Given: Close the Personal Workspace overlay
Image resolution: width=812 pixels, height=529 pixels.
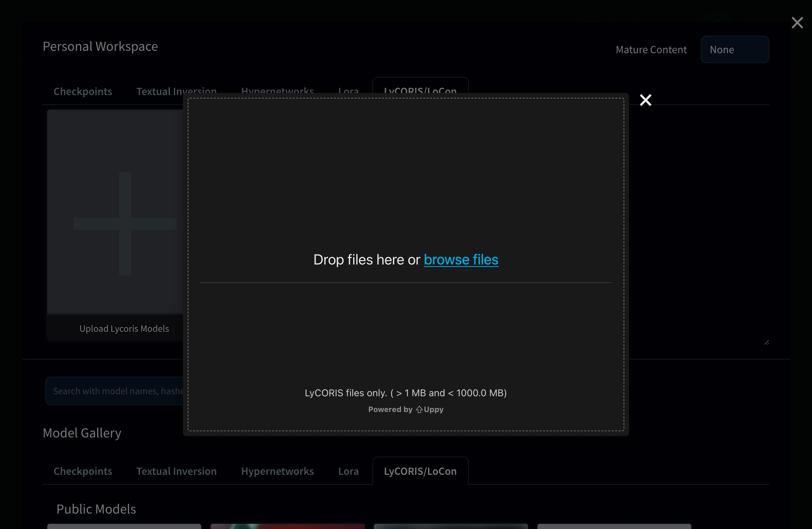Looking at the screenshot, I should click(x=797, y=23).
